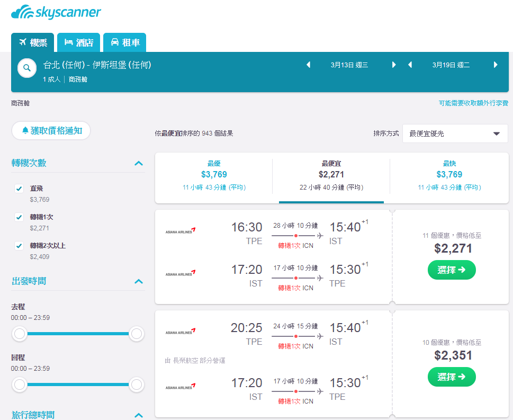513x420 pixels.
Task: Click the 獲取價格通知 button
Action: pyautogui.click(x=51, y=131)
